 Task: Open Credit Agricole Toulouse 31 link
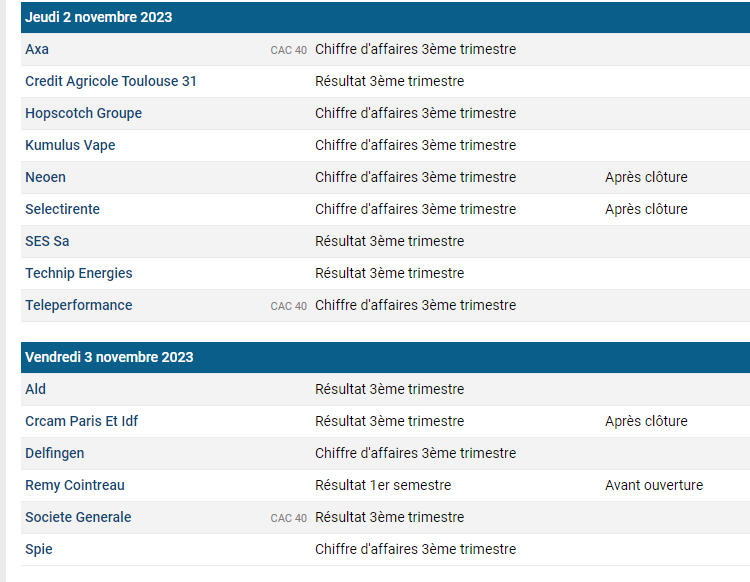[x=111, y=81]
